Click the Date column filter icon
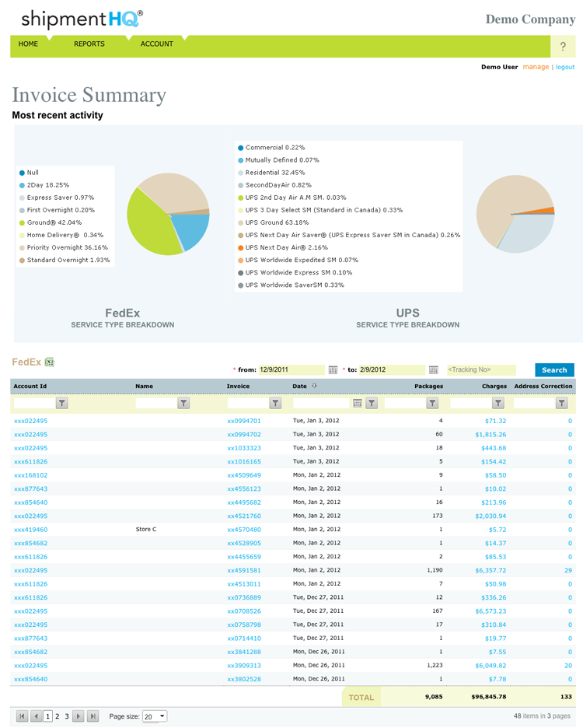 [x=372, y=403]
